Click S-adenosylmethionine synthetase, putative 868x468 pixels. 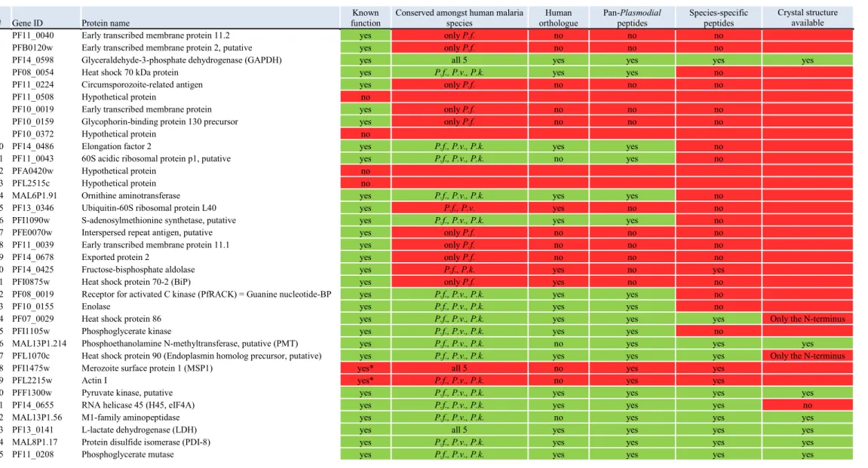(159, 220)
